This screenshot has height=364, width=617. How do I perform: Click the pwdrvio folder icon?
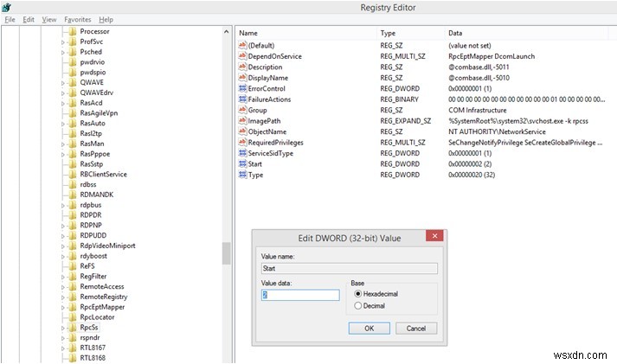73,61
